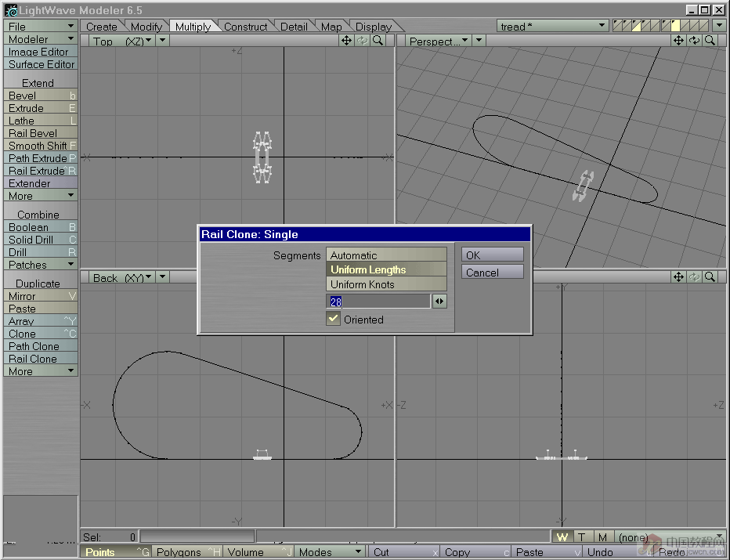Viewport: 730px width, 560px height.
Task: Open the File dropdown menu
Action: (x=41, y=27)
